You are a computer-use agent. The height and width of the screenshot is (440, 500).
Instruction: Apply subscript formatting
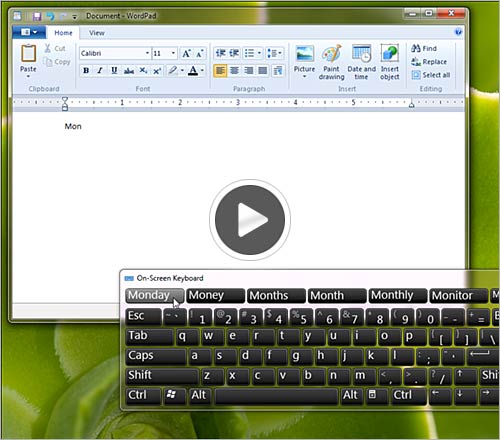click(143, 71)
